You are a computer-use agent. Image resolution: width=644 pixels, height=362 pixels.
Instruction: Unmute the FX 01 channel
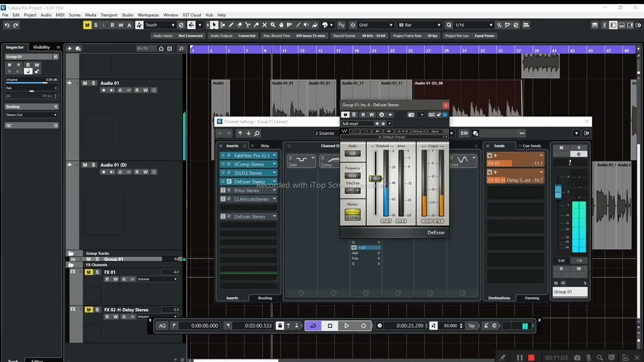(89, 272)
